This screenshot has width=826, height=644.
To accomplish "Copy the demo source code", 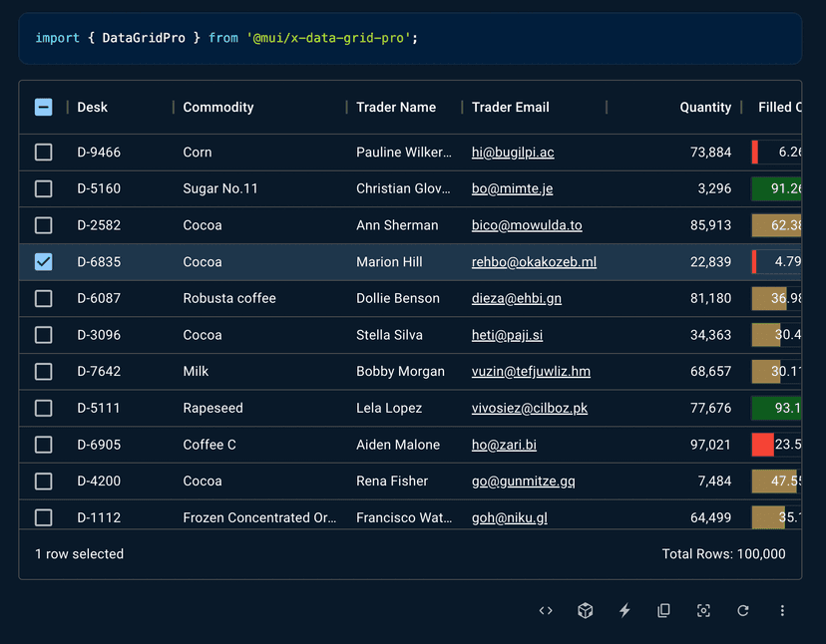I will (x=663, y=610).
